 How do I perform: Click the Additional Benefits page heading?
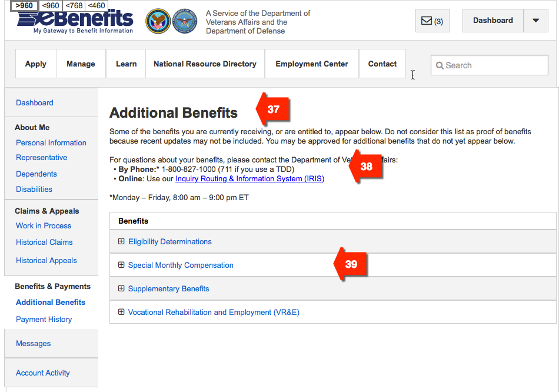[173, 112]
